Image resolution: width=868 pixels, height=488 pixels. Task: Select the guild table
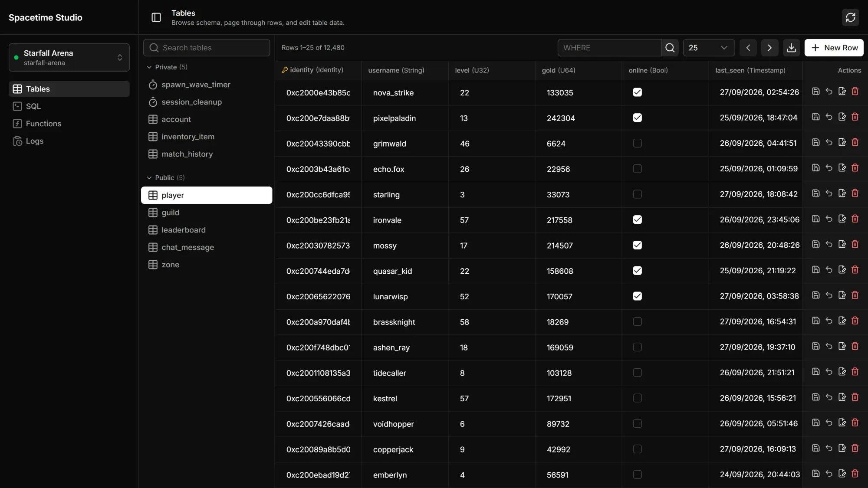[x=207, y=213]
